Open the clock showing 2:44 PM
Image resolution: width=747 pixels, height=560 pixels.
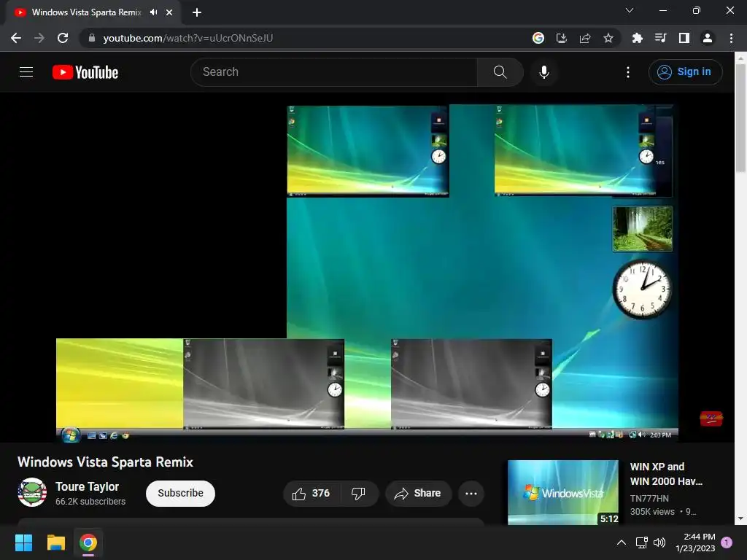695,542
